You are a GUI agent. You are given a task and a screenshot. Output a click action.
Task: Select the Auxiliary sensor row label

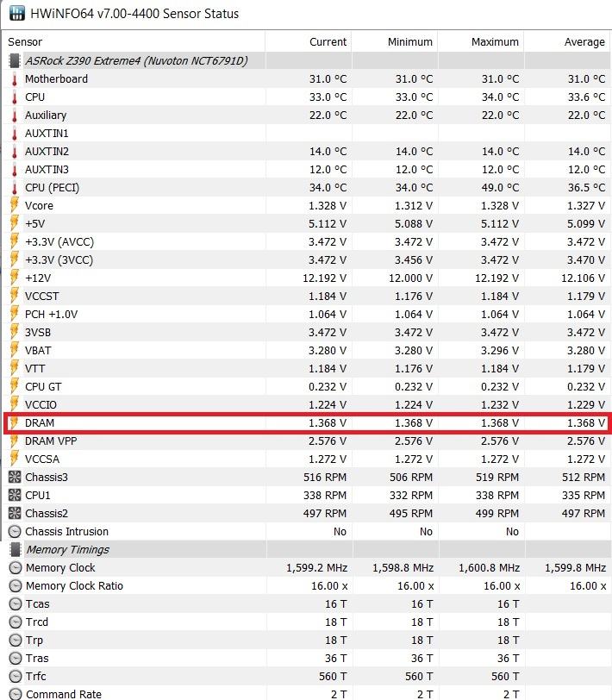pos(46,116)
